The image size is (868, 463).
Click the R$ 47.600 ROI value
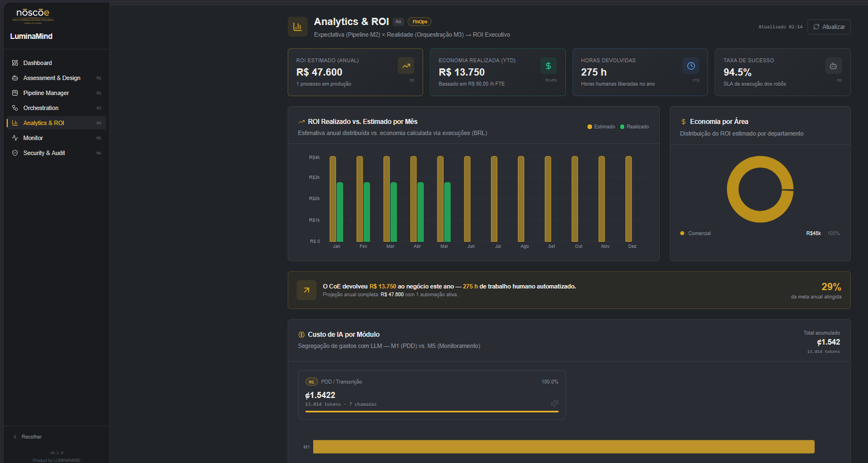(319, 72)
